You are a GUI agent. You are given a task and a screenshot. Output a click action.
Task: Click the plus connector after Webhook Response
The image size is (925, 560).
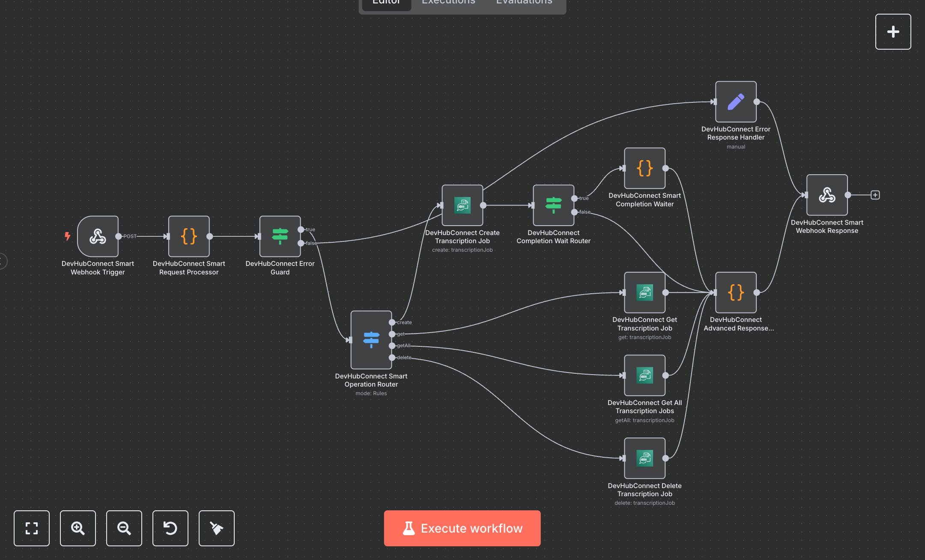(875, 195)
